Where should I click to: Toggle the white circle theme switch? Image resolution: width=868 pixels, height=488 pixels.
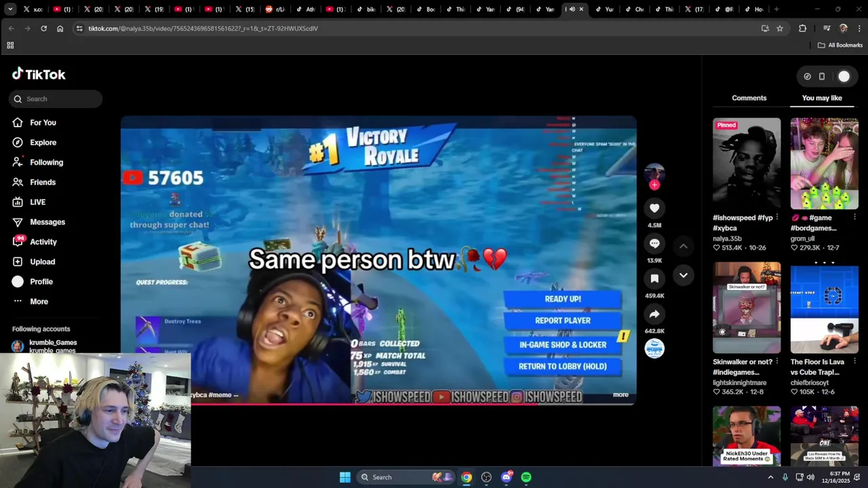pyautogui.click(x=844, y=77)
